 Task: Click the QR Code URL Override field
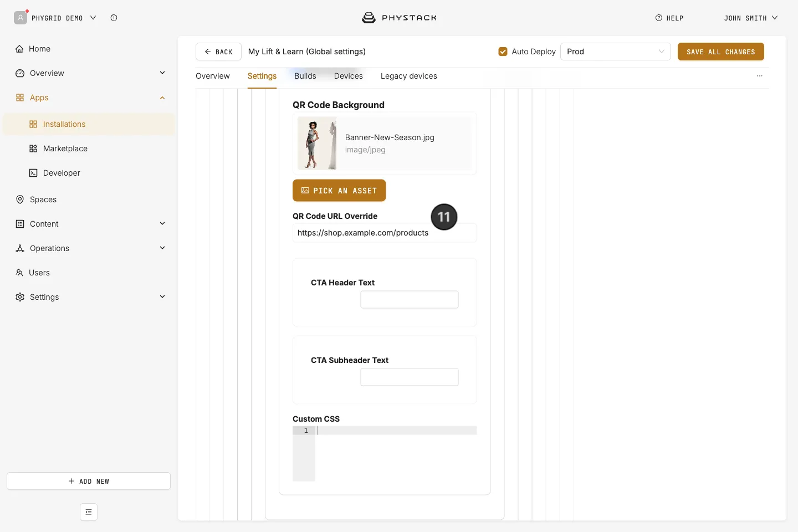385,233
